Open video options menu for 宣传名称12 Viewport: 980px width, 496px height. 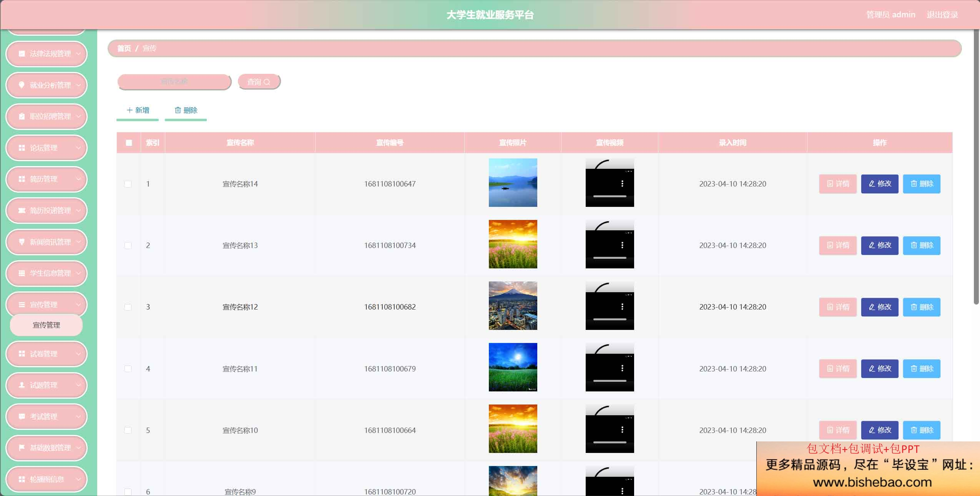click(x=622, y=307)
